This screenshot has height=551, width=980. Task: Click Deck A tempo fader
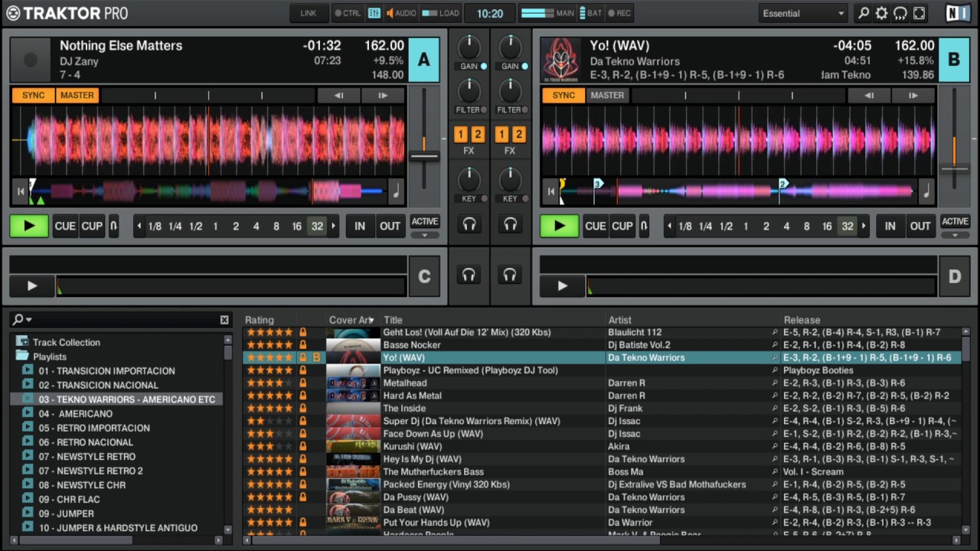click(424, 156)
